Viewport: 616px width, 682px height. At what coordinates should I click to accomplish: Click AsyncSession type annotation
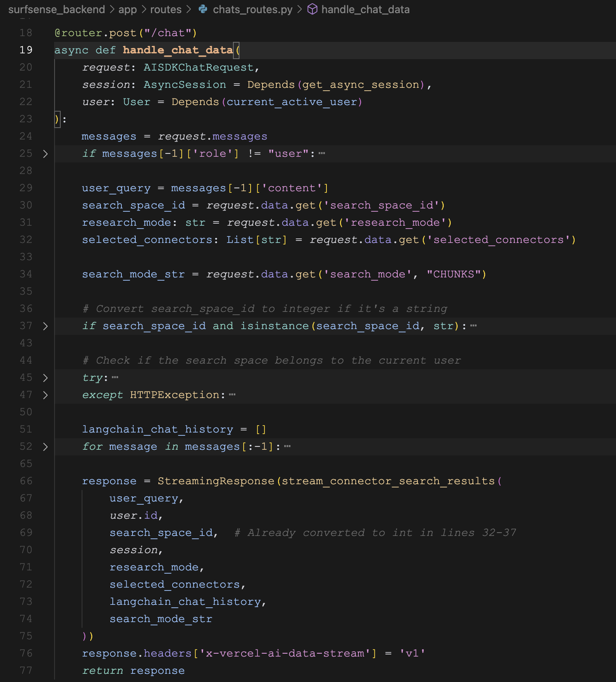(185, 85)
